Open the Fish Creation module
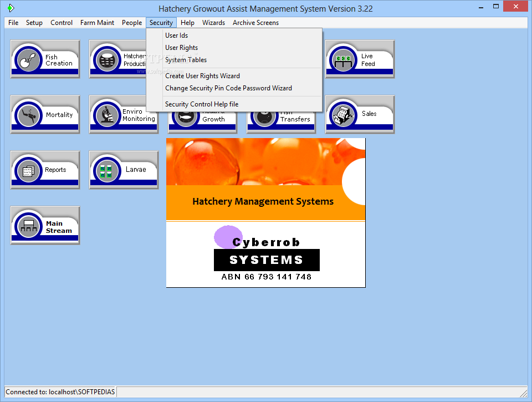The width and height of the screenshot is (532, 402). 45,59
